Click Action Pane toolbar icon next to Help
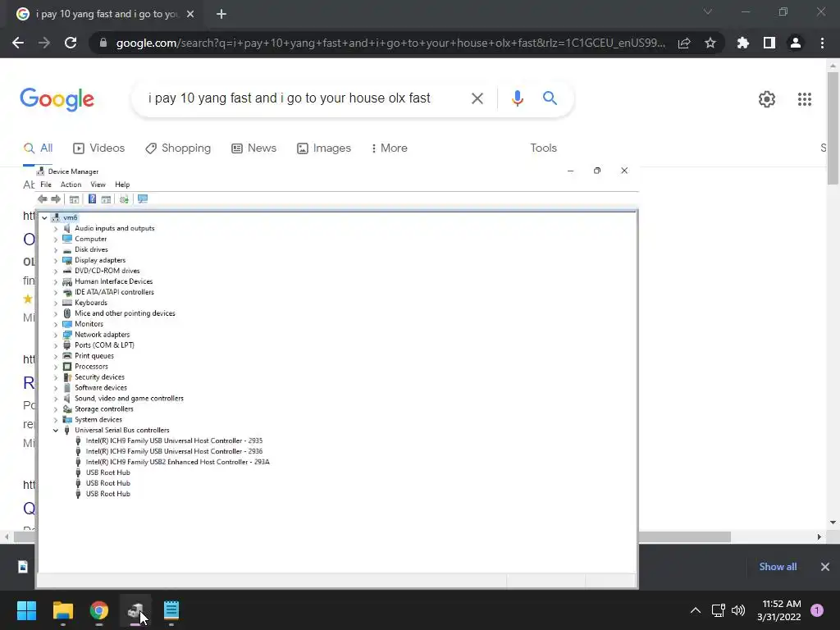This screenshot has width=840, height=630. [x=106, y=199]
